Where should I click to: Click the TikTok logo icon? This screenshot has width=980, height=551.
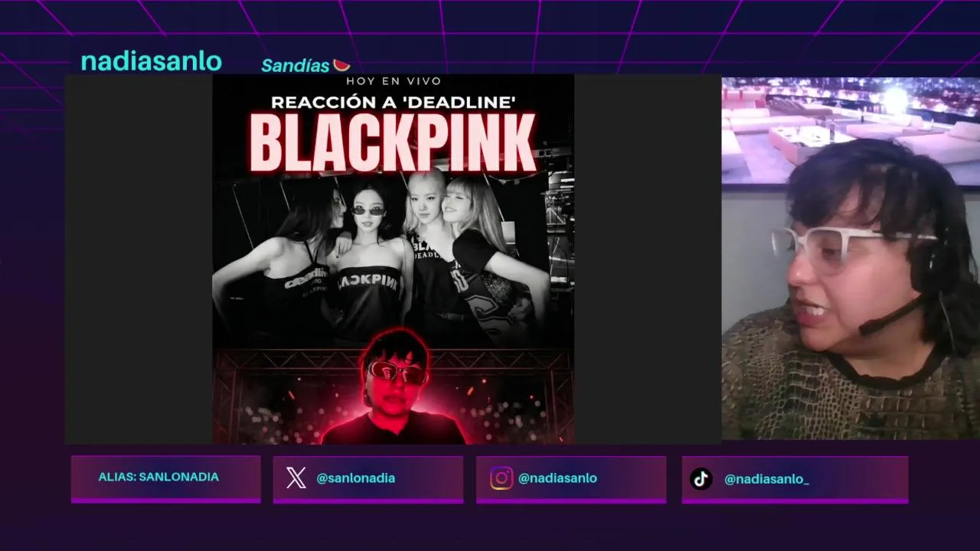pyautogui.click(x=701, y=479)
